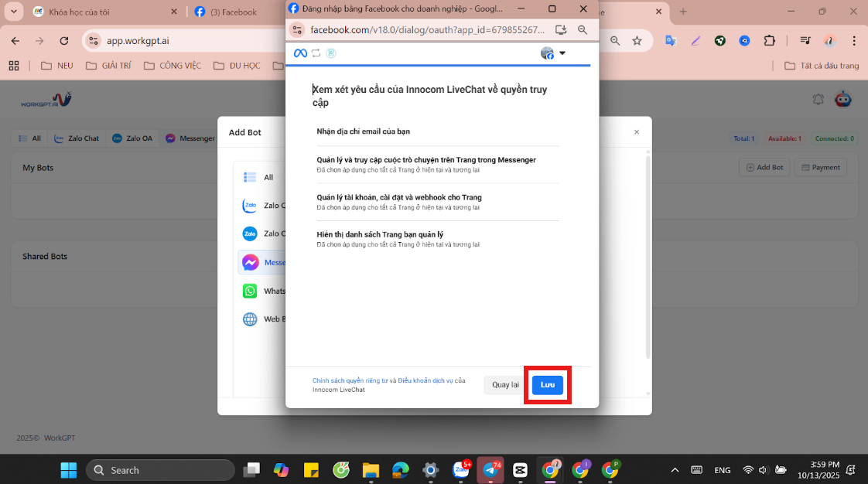Screen dimensions: 868x484
Task: Close the Add Bot dialog
Action: coord(637,132)
